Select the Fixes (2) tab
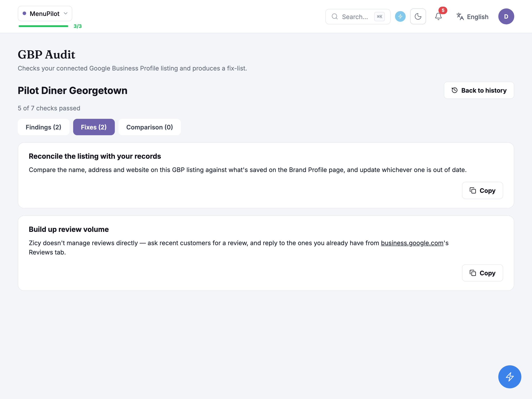 (x=94, y=127)
